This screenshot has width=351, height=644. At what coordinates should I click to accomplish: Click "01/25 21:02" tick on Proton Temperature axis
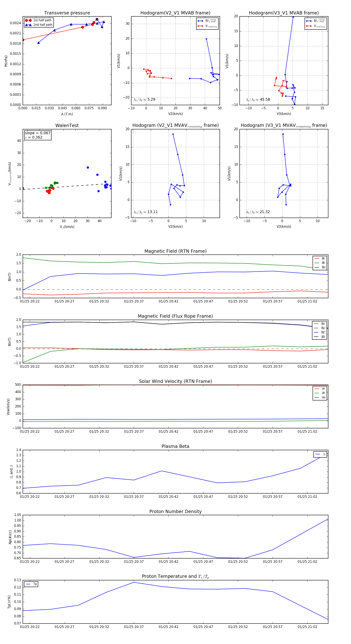(307, 627)
